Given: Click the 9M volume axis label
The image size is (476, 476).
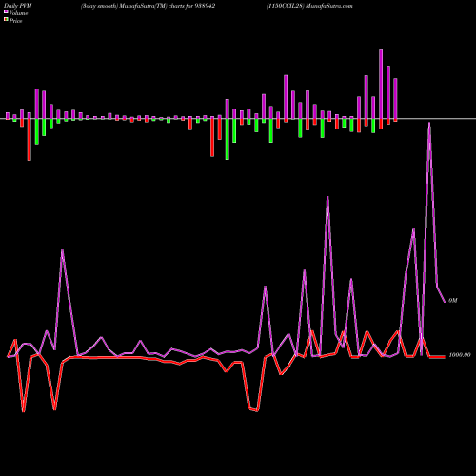Looking at the screenshot, I should pos(453,300).
